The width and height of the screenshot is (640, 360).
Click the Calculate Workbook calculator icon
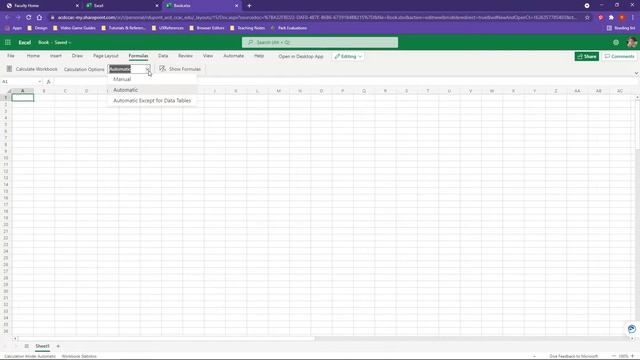pos(9,69)
